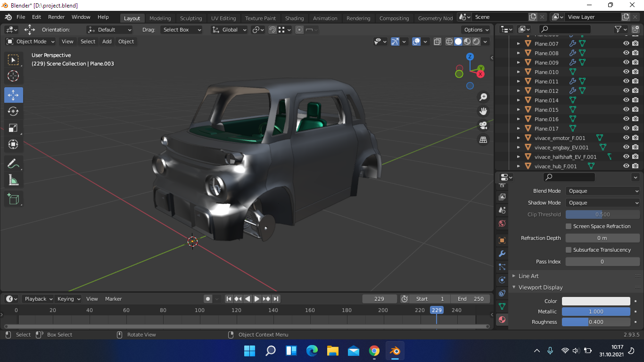Open the Drag Select Box dropdown
Viewport: 644px width, 362px height.
181,30
